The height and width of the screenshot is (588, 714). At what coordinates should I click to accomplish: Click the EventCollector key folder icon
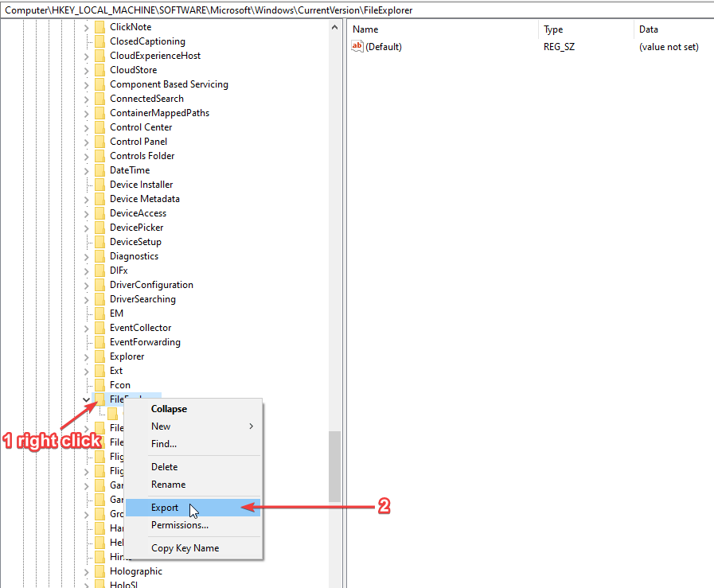99,327
